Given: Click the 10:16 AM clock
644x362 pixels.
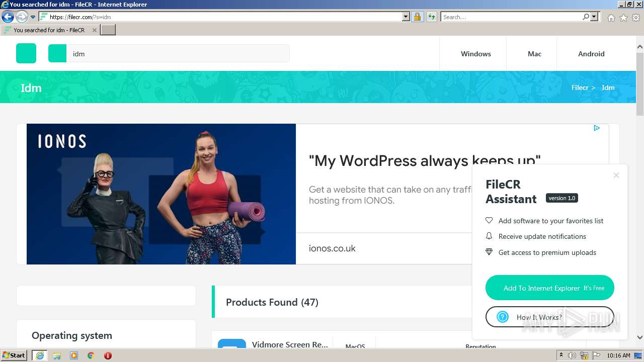Looking at the screenshot, I should point(618,355).
